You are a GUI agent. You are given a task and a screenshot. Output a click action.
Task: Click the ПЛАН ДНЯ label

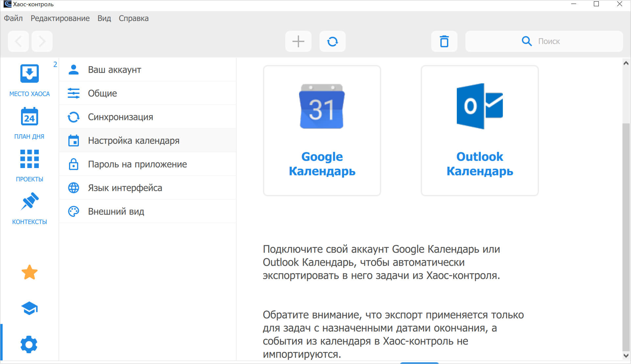point(29,137)
